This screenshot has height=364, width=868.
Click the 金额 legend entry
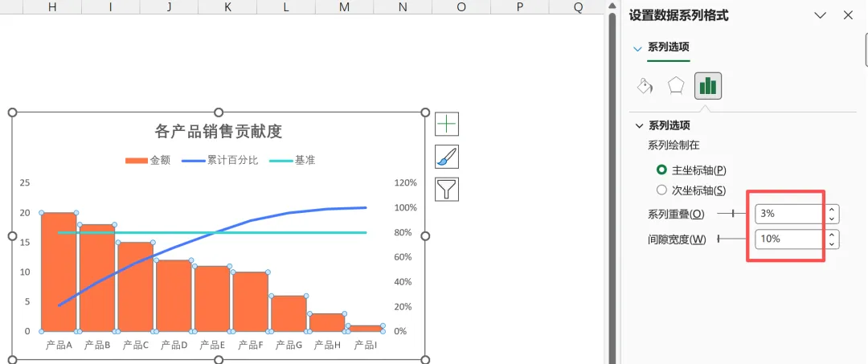pyautogui.click(x=148, y=161)
